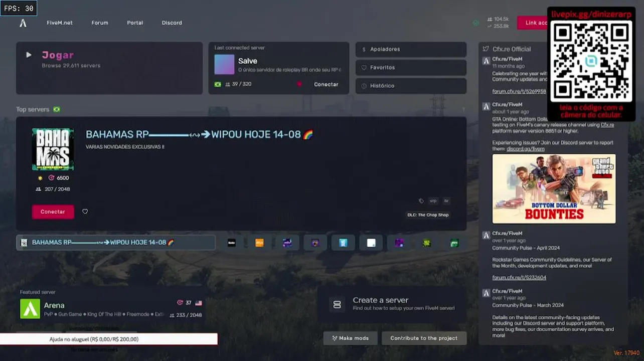Click the yellow star icon under Bahamas logo
Image resolution: width=644 pixels, height=361 pixels.
tap(40, 178)
